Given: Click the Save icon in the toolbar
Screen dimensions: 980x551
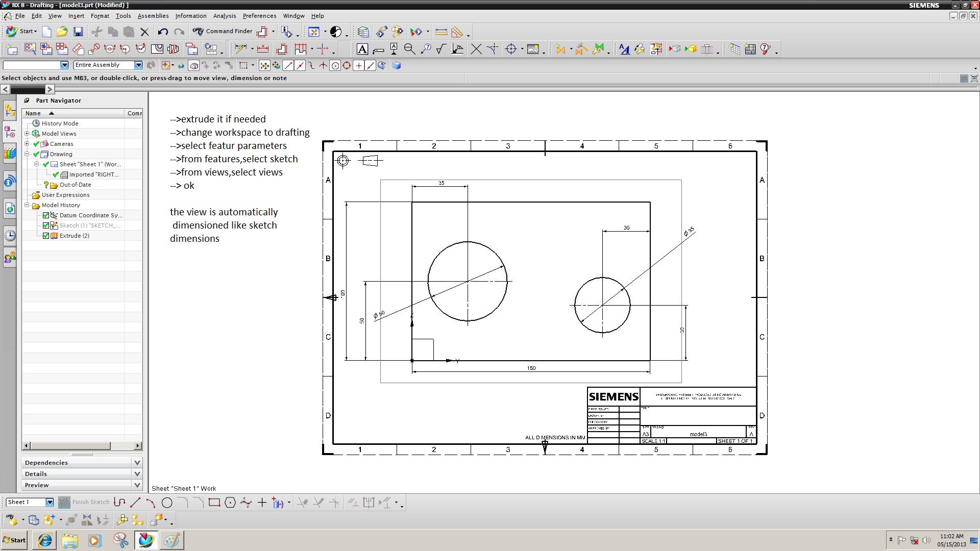Looking at the screenshot, I should click(78, 32).
